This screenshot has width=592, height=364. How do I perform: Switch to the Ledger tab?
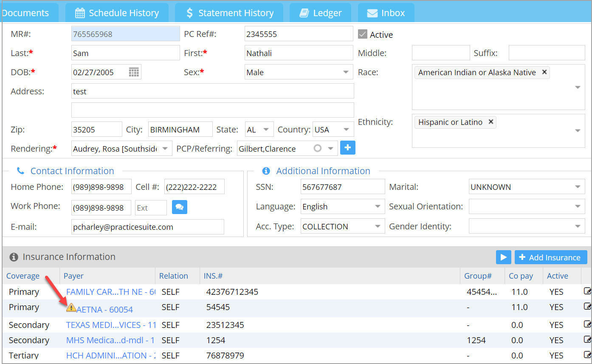point(321,13)
